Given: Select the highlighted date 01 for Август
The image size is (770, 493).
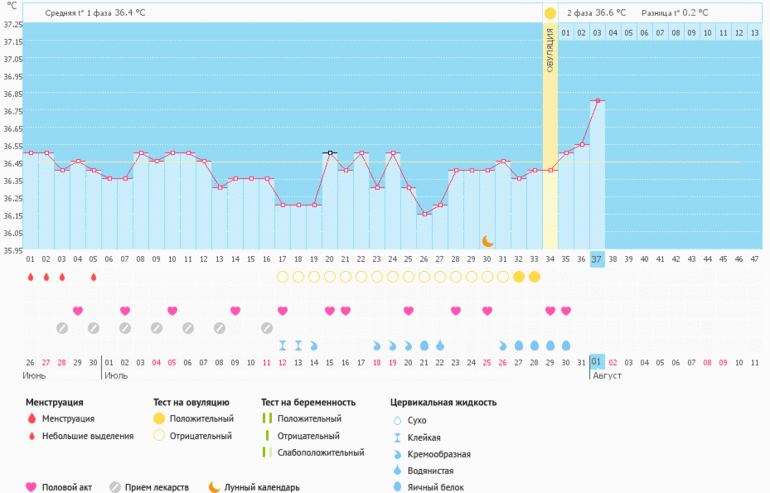Looking at the screenshot, I should click(597, 361).
